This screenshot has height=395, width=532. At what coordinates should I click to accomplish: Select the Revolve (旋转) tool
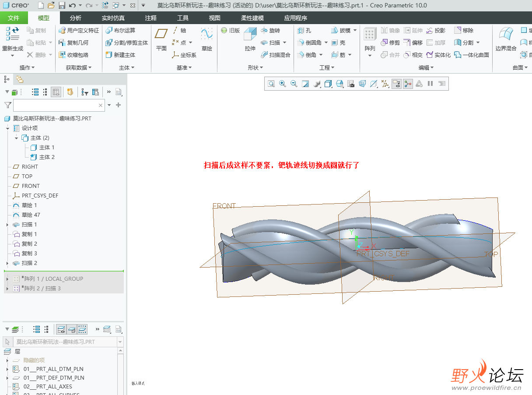coord(270,30)
